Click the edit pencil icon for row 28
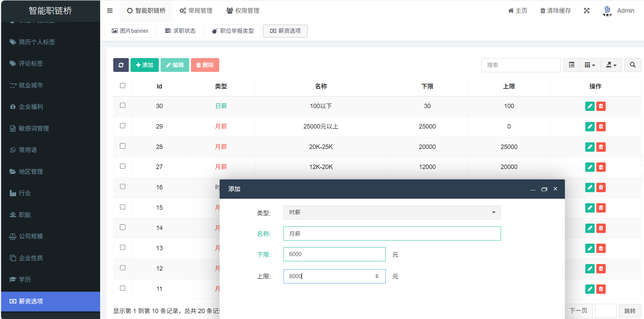 (x=590, y=147)
